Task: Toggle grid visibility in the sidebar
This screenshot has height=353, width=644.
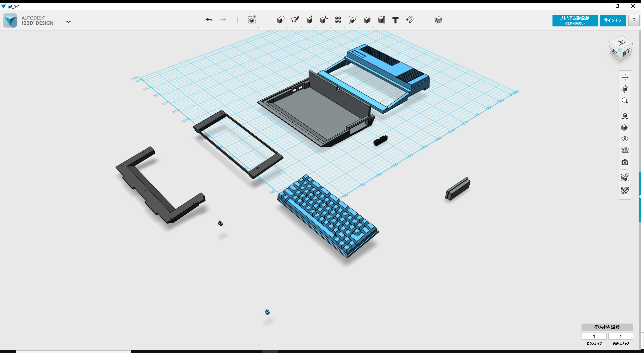Action: point(625,150)
